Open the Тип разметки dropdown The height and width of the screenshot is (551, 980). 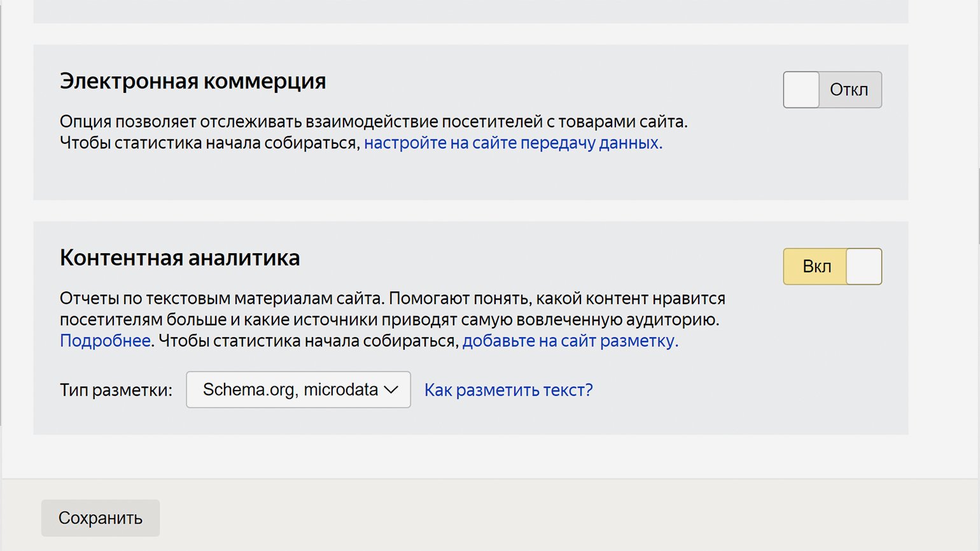click(298, 389)
